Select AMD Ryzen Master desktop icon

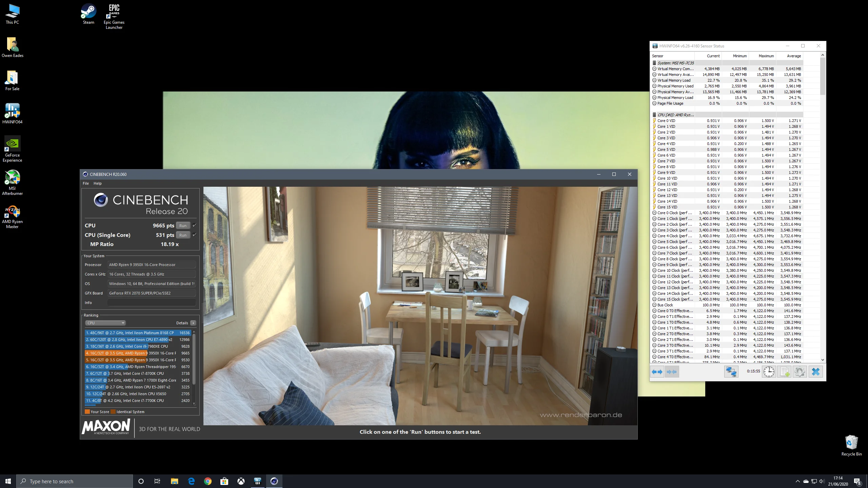[13, 217]
